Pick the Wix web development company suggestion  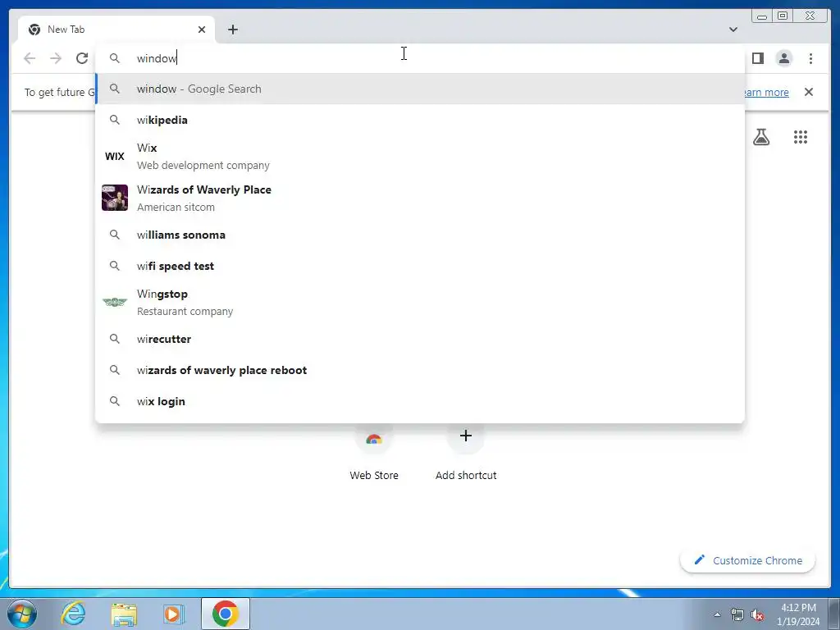pyautogui.click(x=420, y=157)
